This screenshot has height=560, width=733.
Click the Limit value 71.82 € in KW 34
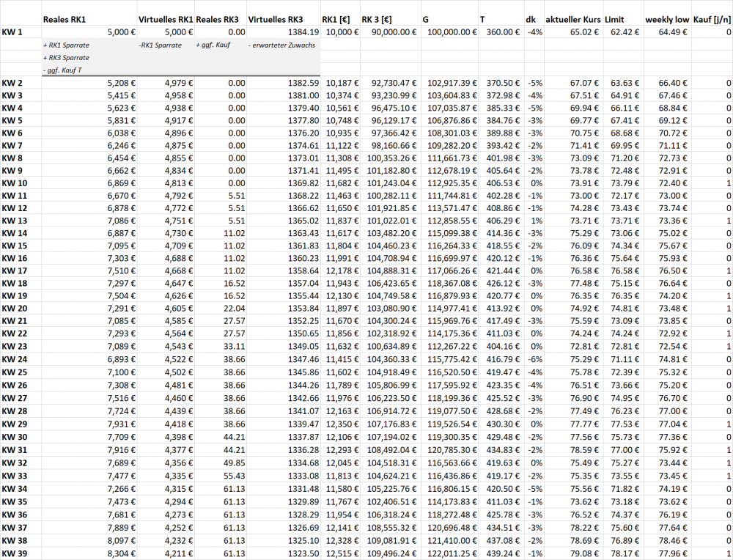click(625, 489)
